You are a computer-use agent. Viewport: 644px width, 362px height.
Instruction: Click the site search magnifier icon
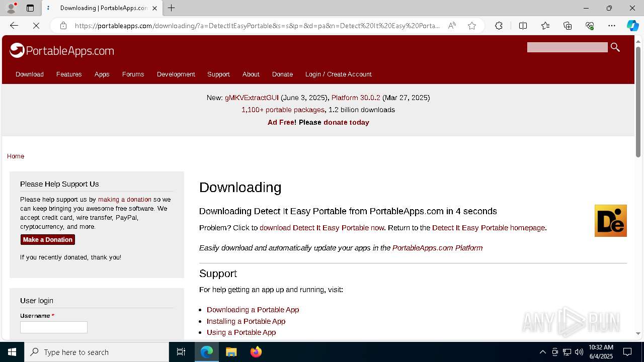(x=615, y=47)
